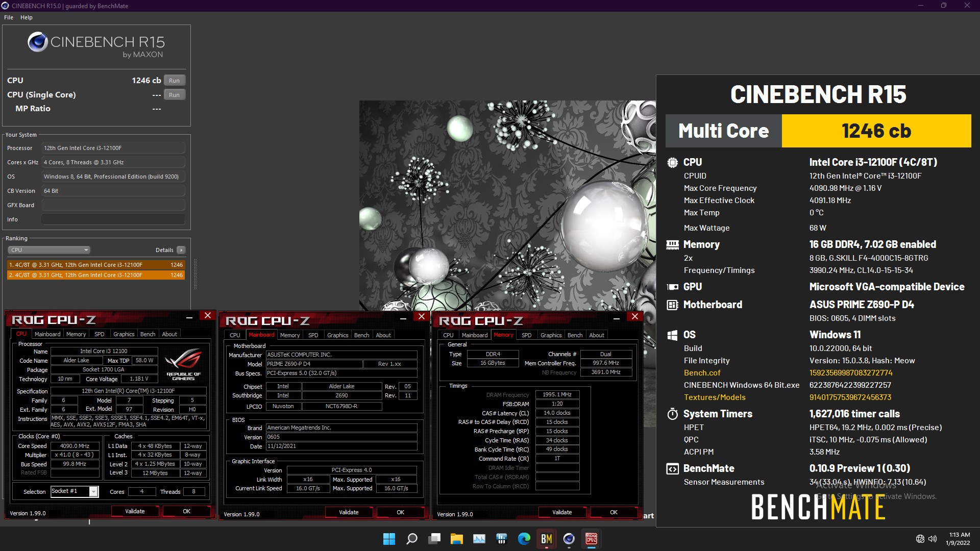The image size is (980, 551).
Task: Click BenchMate System Timers clock icon
Action: point(672,414)
